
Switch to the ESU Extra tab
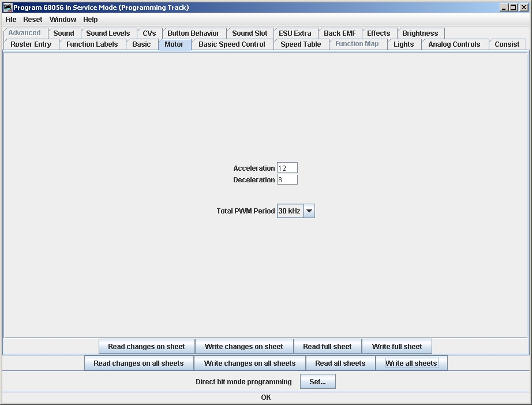(x=295, y=33)
